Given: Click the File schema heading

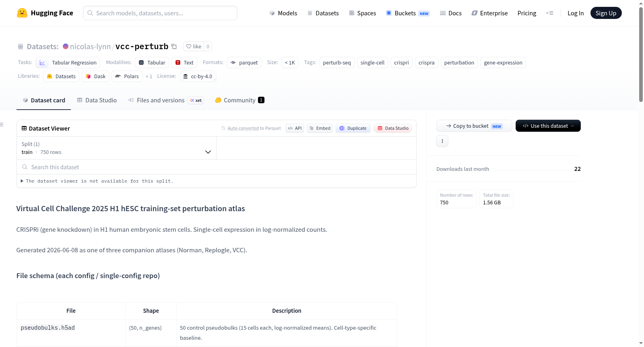Looking at the screenshot, I should [x=88, y=276].
